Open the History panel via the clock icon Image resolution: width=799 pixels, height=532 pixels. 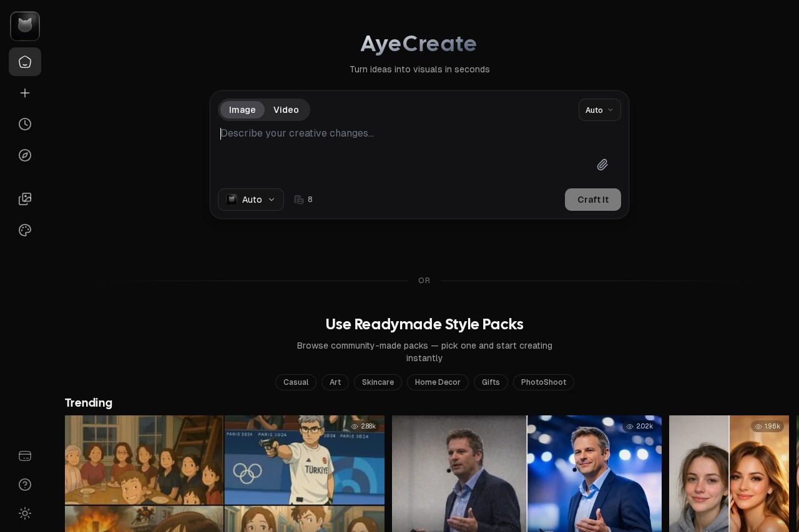click(x=25, y=124)
